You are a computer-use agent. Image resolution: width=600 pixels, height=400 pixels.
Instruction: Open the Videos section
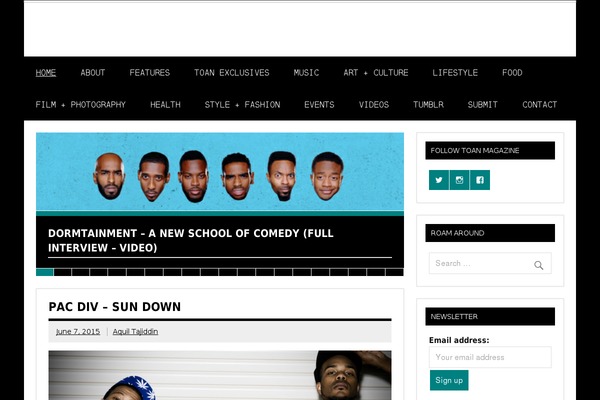(373, 104)
